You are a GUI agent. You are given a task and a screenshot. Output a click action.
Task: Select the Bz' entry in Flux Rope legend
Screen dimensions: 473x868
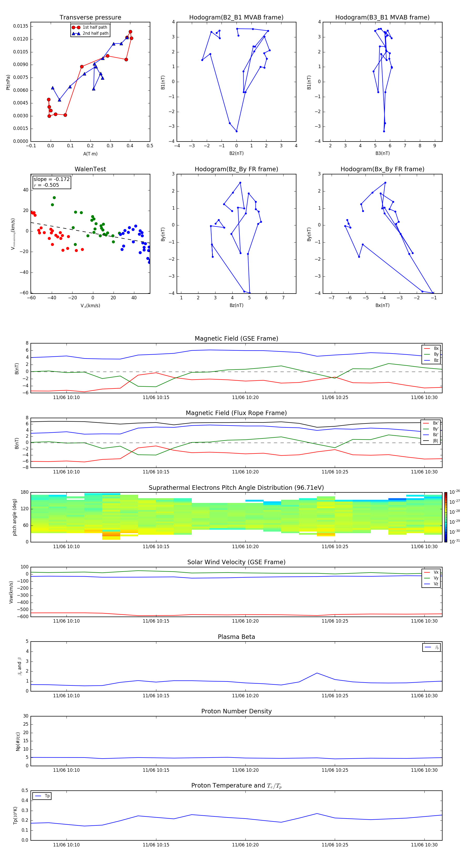431,435
